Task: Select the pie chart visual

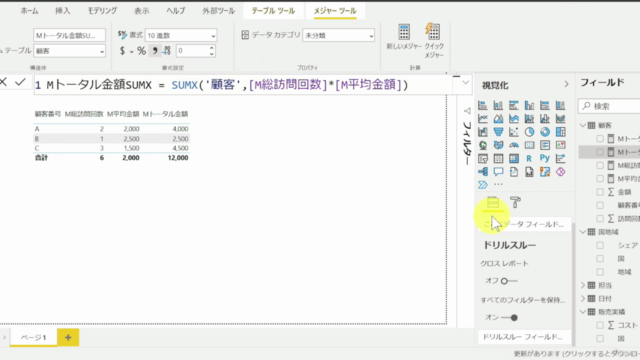Action: click(x=529, y=132)
